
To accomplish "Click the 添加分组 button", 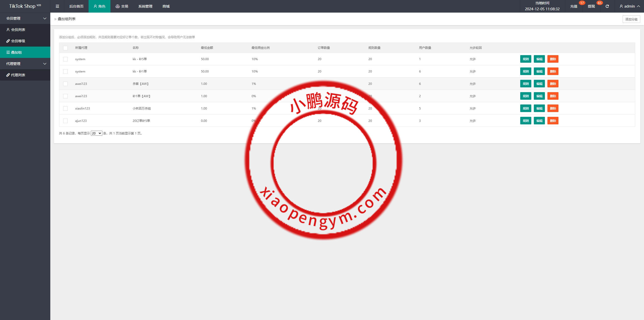I will [x=631, y=19].
